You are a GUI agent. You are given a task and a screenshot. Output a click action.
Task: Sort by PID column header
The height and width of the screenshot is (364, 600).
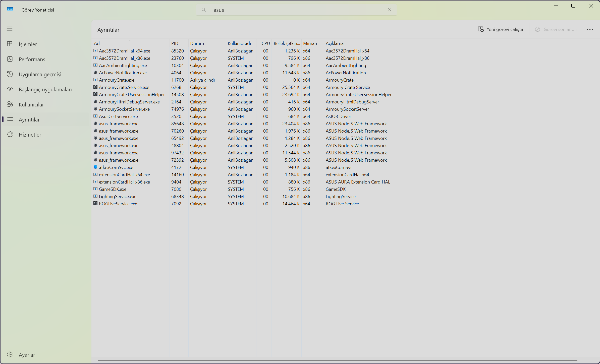point(179,43)
